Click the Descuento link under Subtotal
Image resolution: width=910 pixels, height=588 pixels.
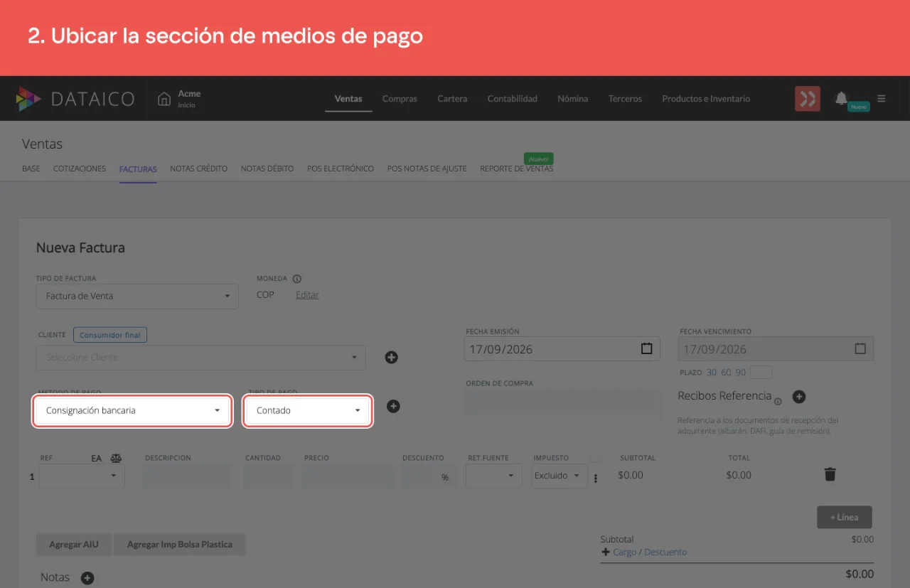point(665,552)
